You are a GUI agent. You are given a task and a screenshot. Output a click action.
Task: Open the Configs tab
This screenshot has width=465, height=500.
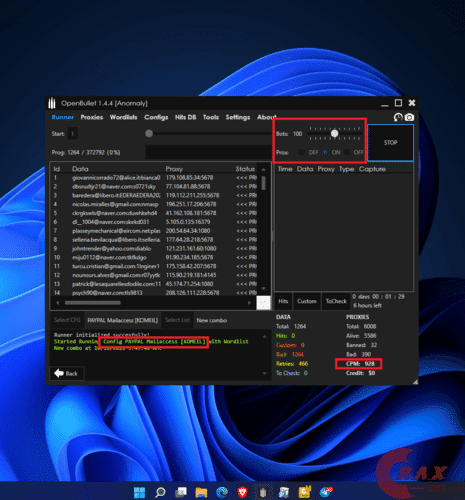pos(156,117)
